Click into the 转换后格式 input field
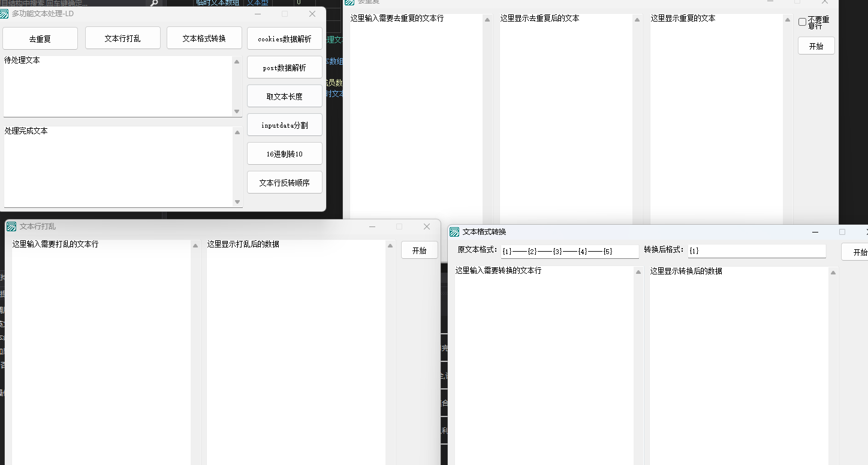Screen dimensions: 868x465 point(757,251)
